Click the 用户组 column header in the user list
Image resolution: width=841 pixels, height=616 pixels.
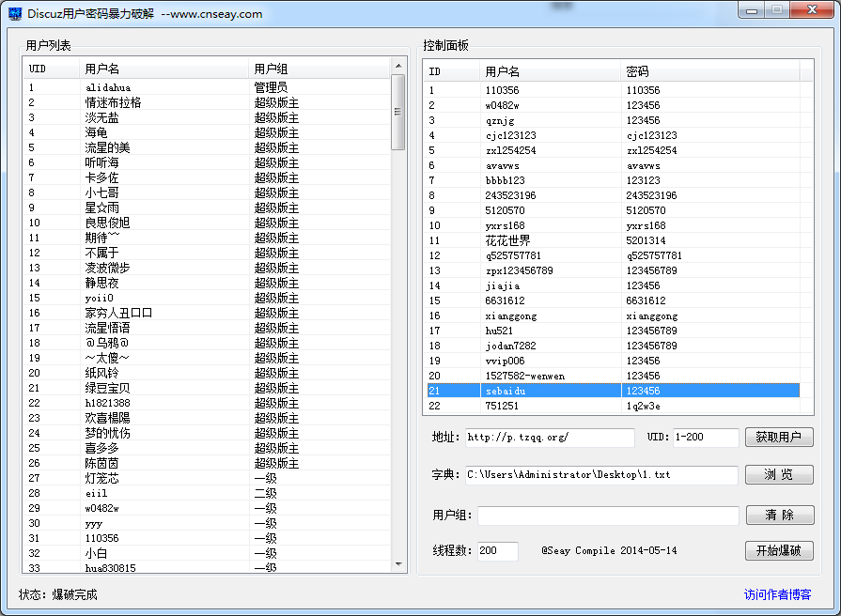(x=319, y=69)
